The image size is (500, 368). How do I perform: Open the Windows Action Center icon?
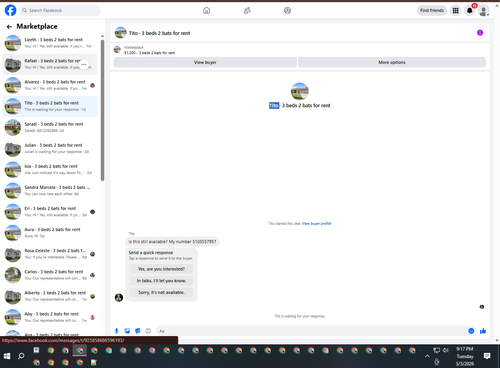pyautogui.click(x=487, y=356)
